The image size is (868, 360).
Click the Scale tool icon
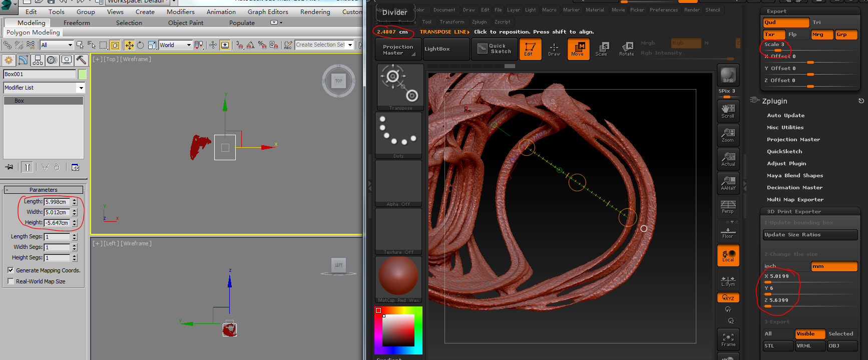coord(602,49)
